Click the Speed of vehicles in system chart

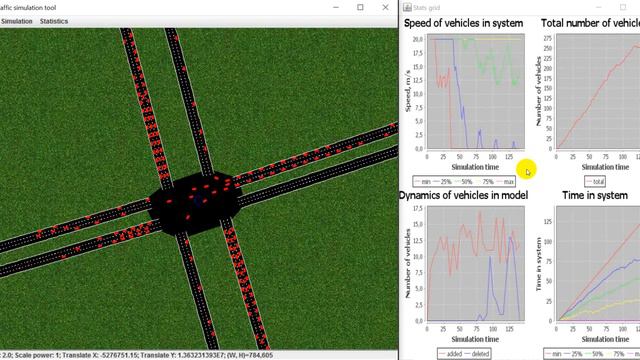476,91
